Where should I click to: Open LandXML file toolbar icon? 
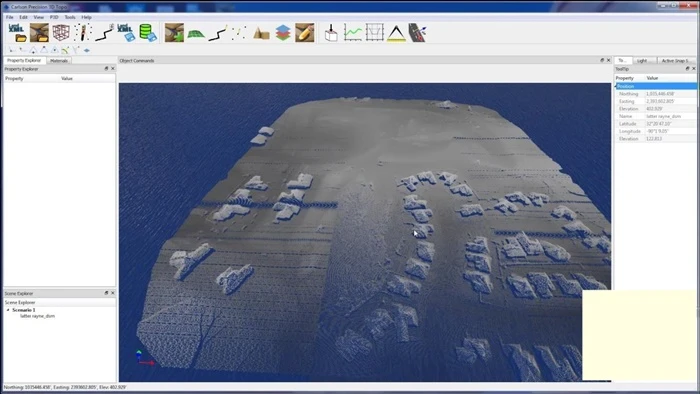coord(17,33)
